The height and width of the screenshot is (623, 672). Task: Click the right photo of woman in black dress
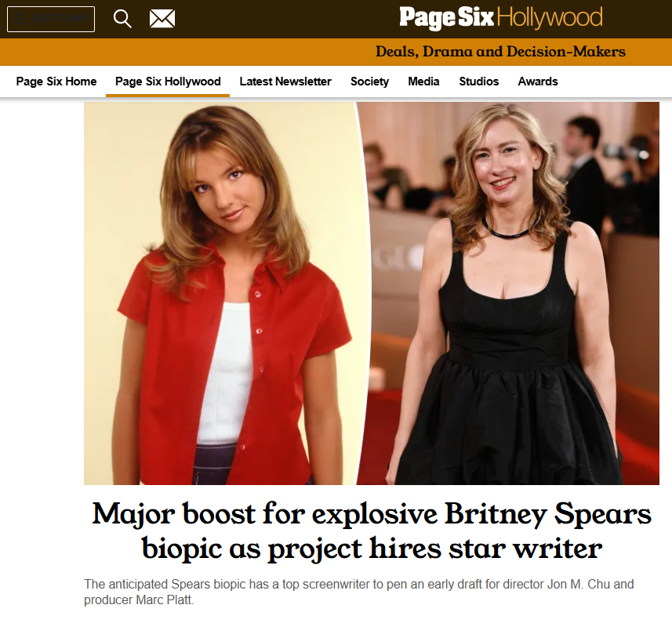[510, 293]
